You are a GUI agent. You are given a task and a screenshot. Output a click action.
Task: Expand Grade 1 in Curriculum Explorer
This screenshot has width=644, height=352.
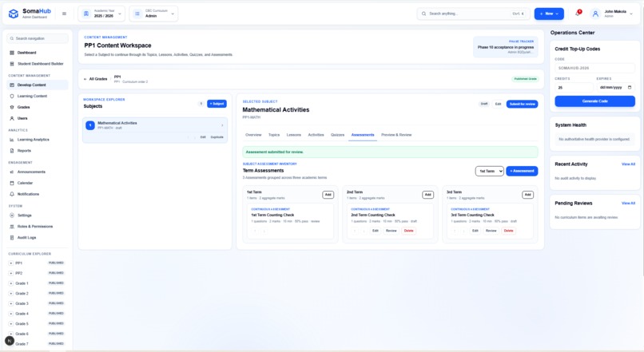pyautogui.click(x=11, y=283)
